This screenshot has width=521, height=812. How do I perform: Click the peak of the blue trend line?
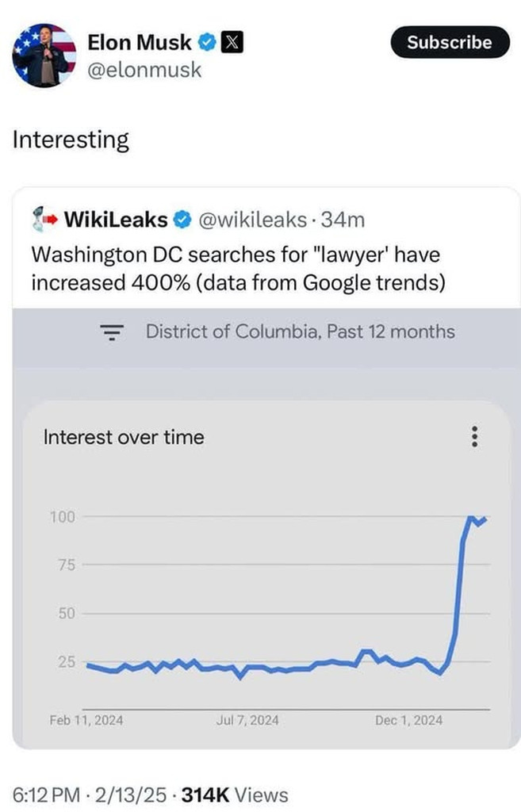[x=471, y=517]
